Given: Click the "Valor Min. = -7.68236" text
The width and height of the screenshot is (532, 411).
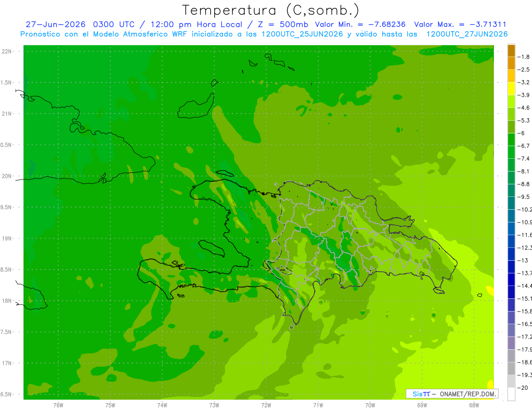Looking at the screenshot, I should [361, 24].
